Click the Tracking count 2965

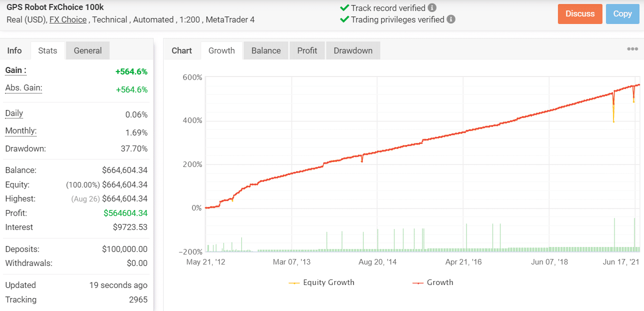coord(138,299)
